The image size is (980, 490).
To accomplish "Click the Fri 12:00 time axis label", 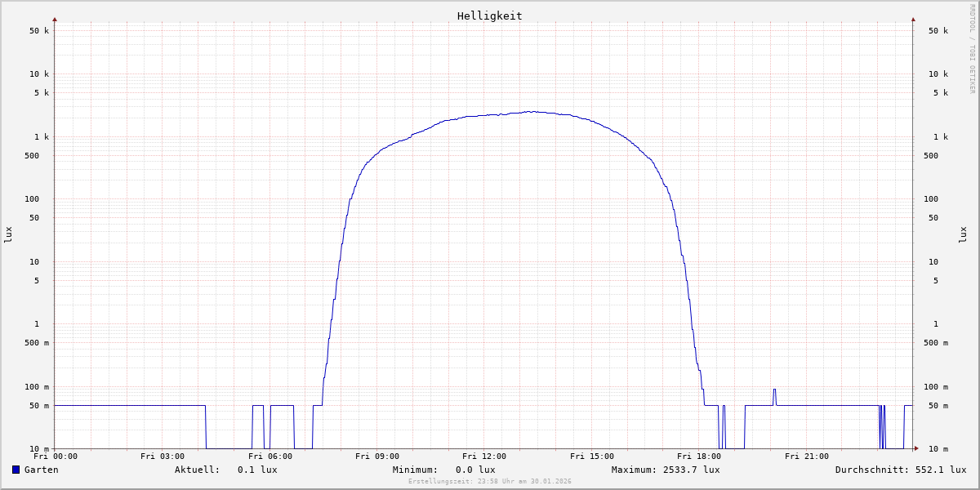I will (484, 457).
